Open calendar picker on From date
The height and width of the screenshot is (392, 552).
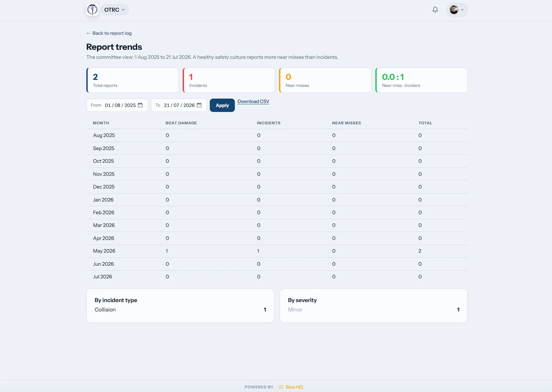tap(140, 105)
